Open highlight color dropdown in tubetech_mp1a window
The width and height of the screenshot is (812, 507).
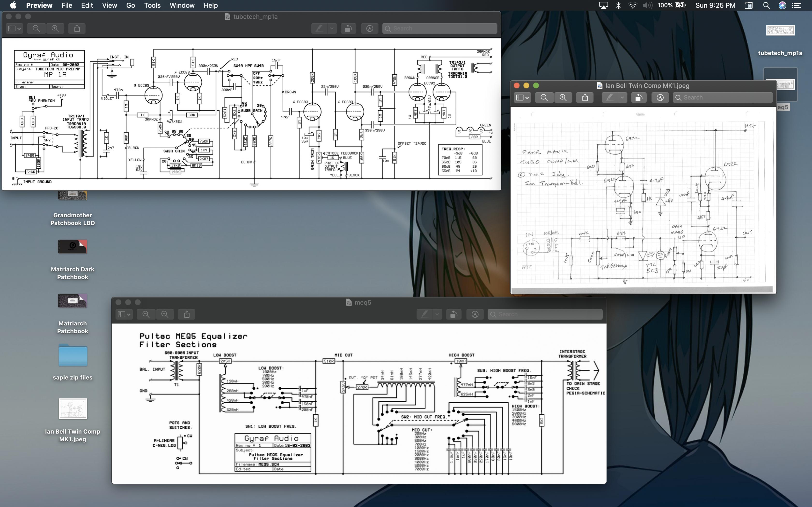click(332, 29)
